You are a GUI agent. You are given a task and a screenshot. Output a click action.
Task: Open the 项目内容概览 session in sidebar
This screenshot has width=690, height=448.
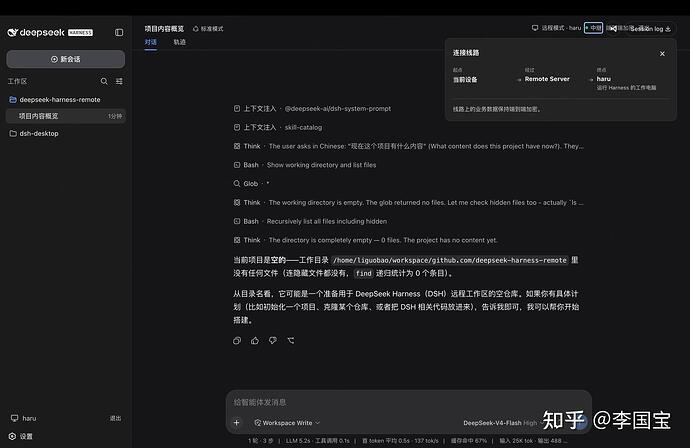(66, 116)
